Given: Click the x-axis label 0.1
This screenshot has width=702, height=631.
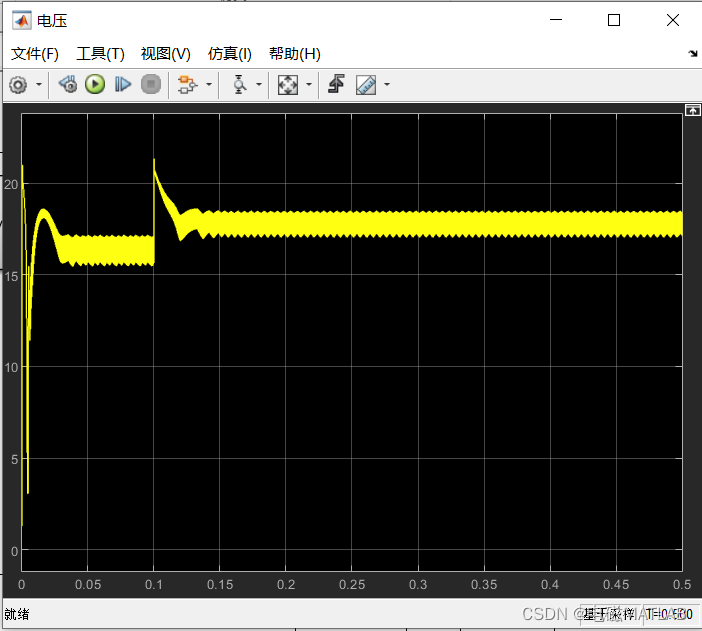Looking at the screenshot, I should (154, 584).
